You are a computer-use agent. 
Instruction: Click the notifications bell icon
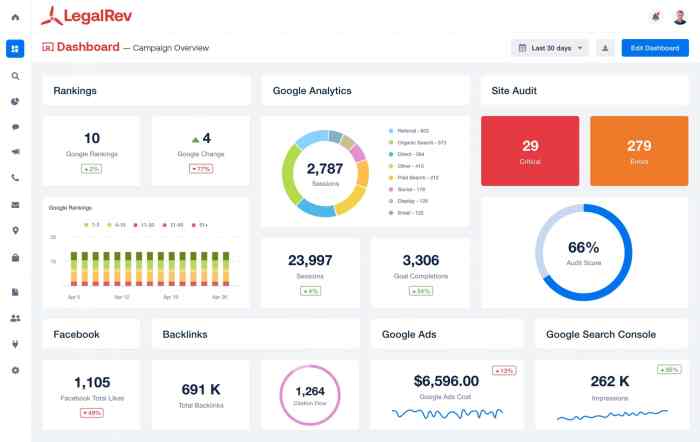655,17
